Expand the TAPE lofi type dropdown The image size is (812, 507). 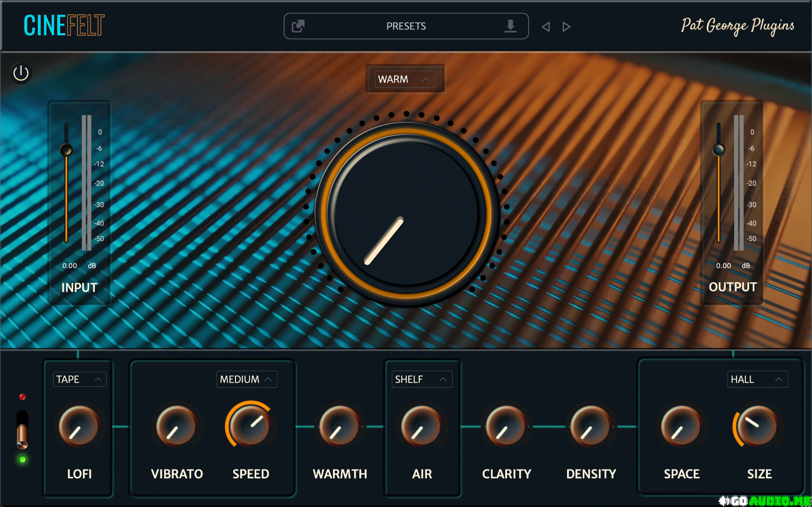(x=79, y=379)
